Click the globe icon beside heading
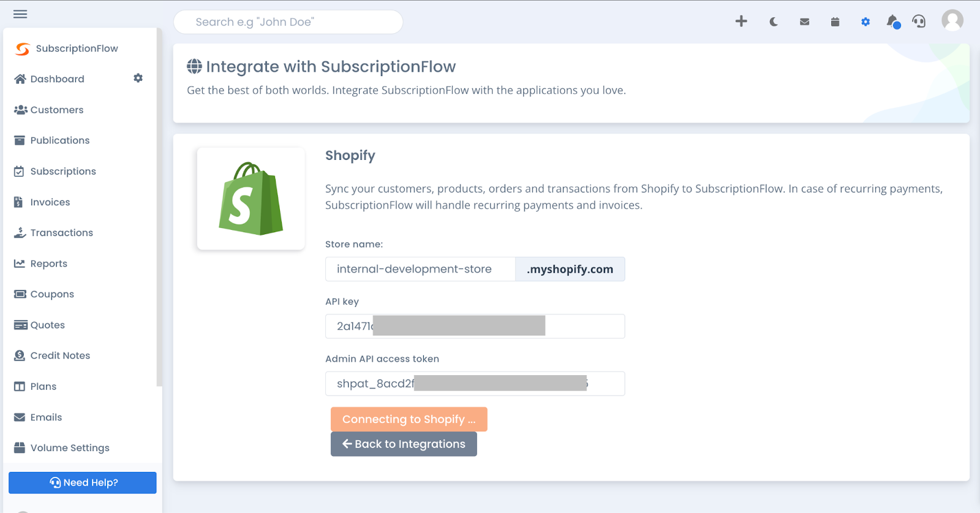 (x=194, y=66)
